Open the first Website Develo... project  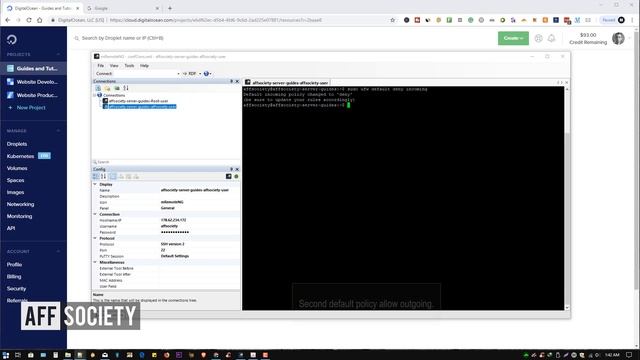point(33,82)
